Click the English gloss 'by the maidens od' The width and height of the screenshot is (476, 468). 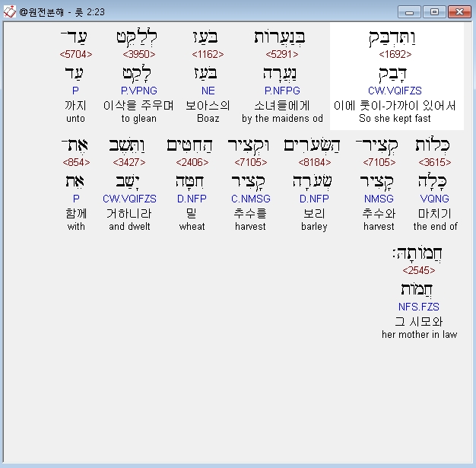click(x=282, y=119)
